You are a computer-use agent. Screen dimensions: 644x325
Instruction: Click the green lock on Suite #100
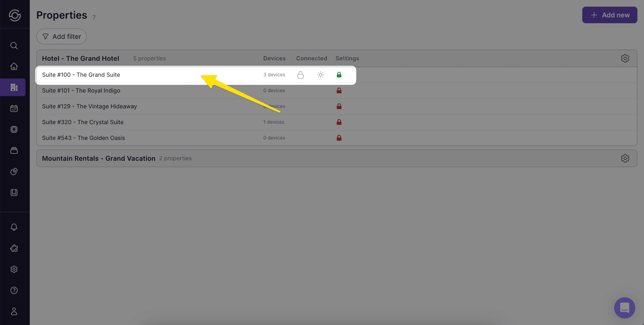(339, 75)
